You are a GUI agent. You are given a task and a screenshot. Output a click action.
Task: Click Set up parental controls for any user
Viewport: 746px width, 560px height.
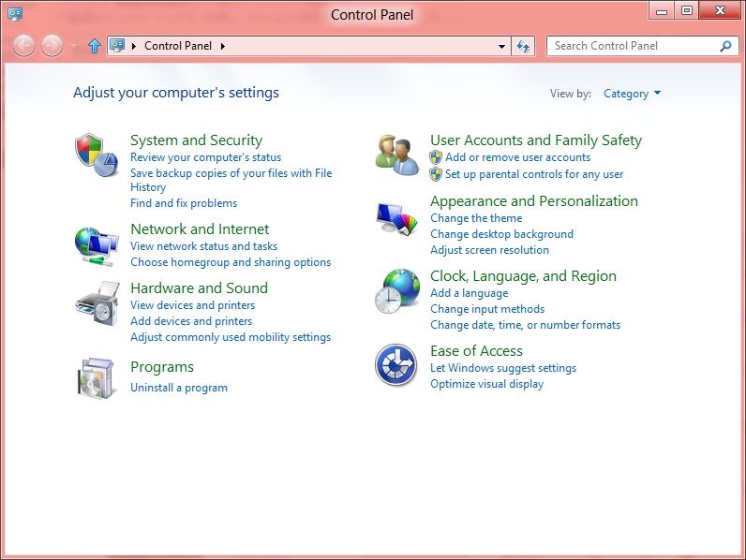click(x=534, y=174)
